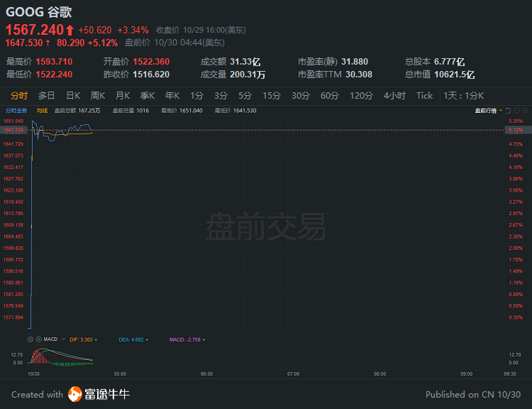Click green triangle next to DEA value
Image resolution: width=532 pixels, height=409 pixels.
pyautogui.click(x=147, y=339)
